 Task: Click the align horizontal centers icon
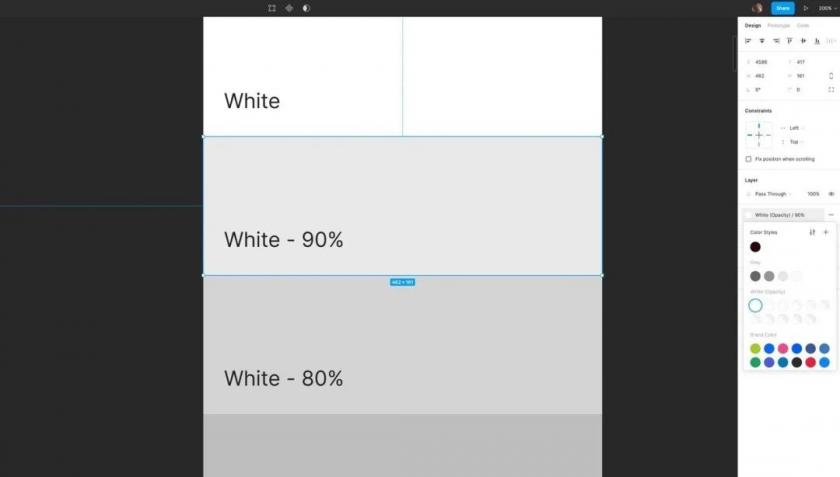pyautogui.click(x=762, y=41)
